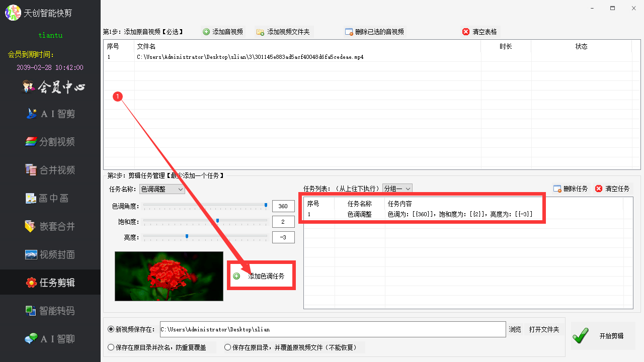The height and width of the screenshot is (362, 644).
Task: Click the green plus icon of 添加音视频
Action: click(206, 32)
